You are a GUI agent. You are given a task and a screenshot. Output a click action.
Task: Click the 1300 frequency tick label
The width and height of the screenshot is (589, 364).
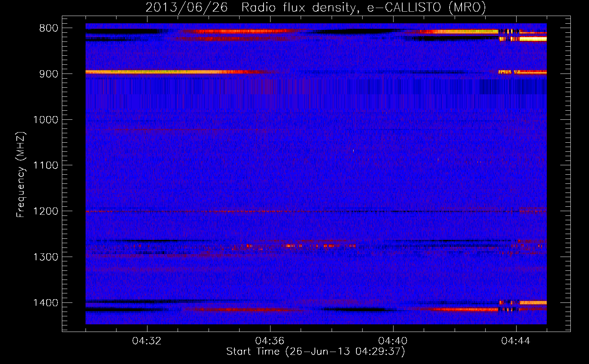point(46,257)
